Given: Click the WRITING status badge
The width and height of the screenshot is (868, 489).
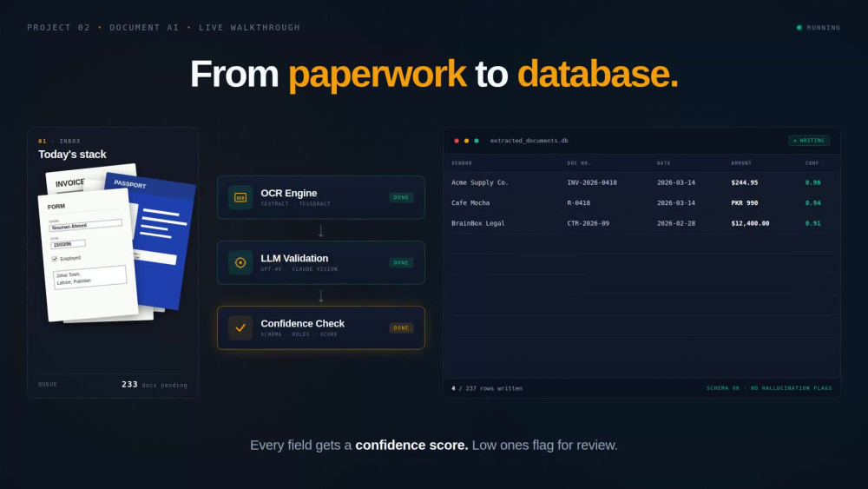Looking at the screenshot, I should point(809,141).
